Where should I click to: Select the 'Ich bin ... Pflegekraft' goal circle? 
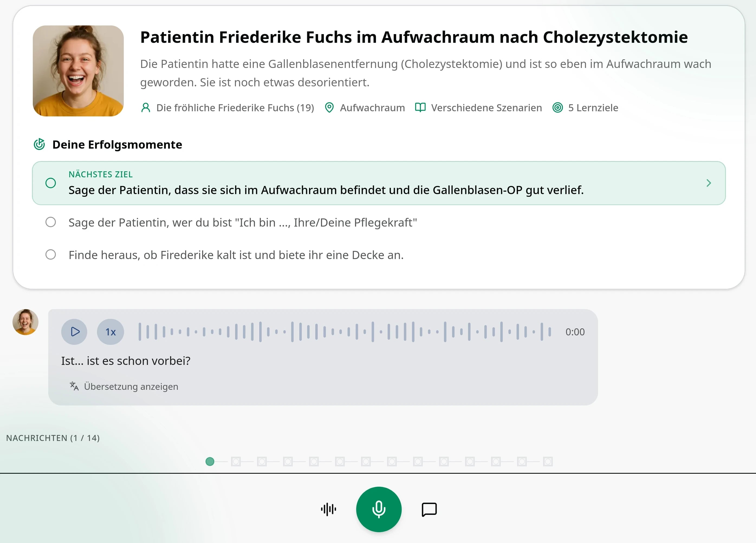pos(51,222)
